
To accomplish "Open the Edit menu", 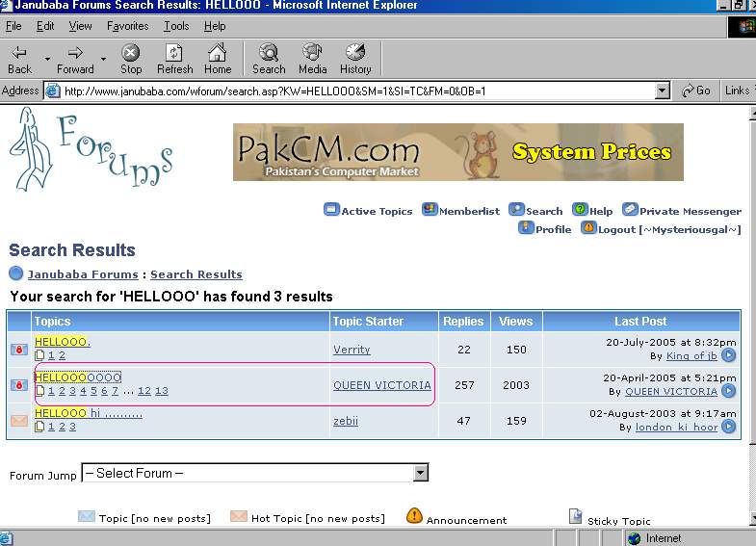I will point(45,26).
